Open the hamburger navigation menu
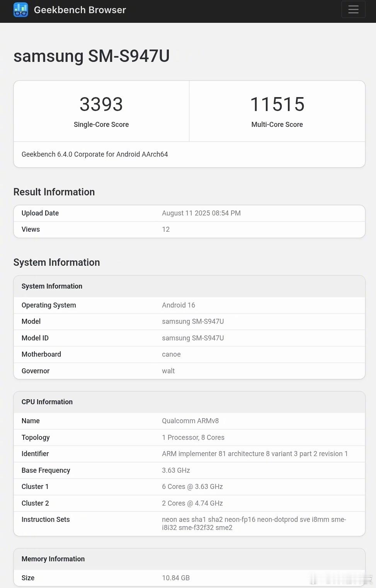The height and width of the screenshot is (588, 376). coord(353,9)
